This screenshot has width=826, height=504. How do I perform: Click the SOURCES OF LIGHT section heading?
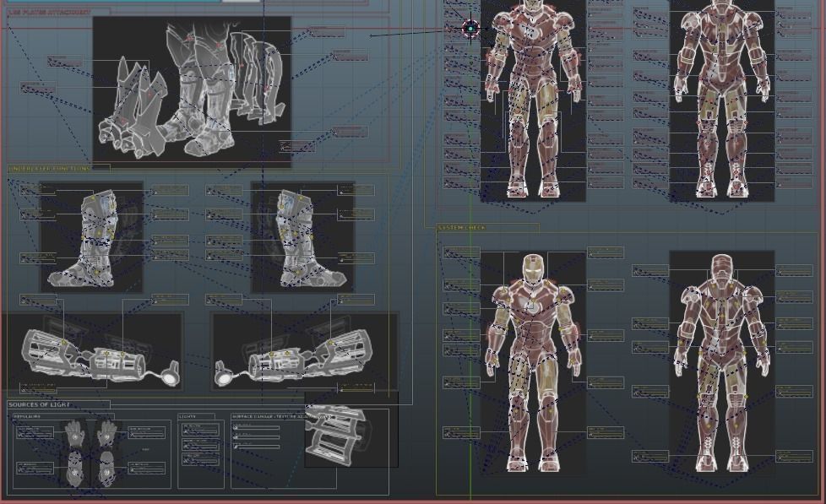[40, 404]
